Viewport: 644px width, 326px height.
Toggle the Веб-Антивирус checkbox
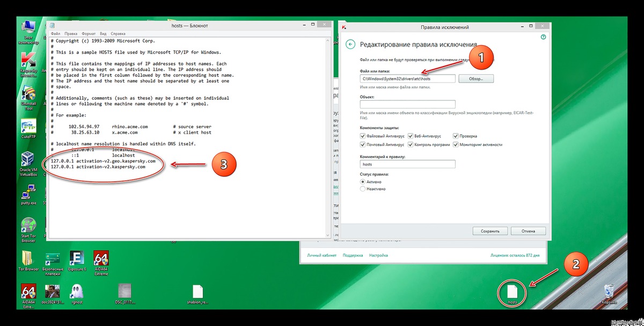[x=411, y=136]
